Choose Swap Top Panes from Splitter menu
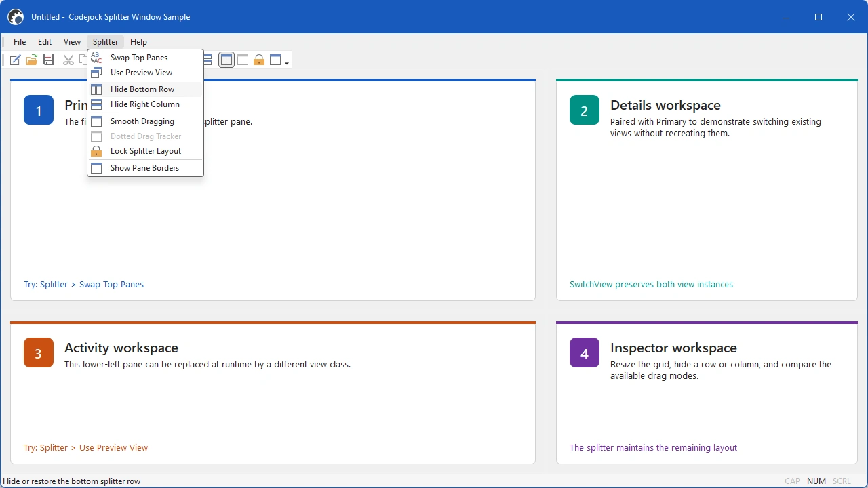868x488 pixels. [x=146, y=58]
